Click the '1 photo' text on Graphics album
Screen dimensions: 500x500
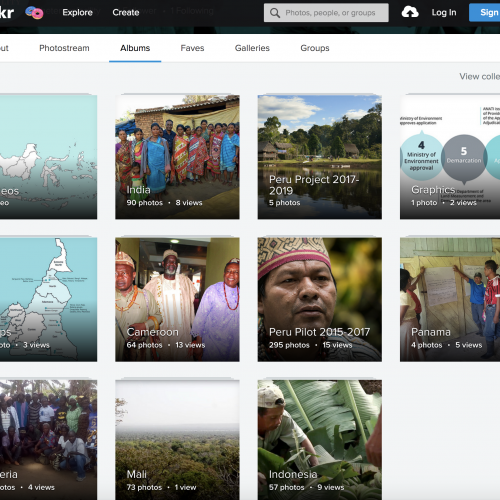coord(424,203)
